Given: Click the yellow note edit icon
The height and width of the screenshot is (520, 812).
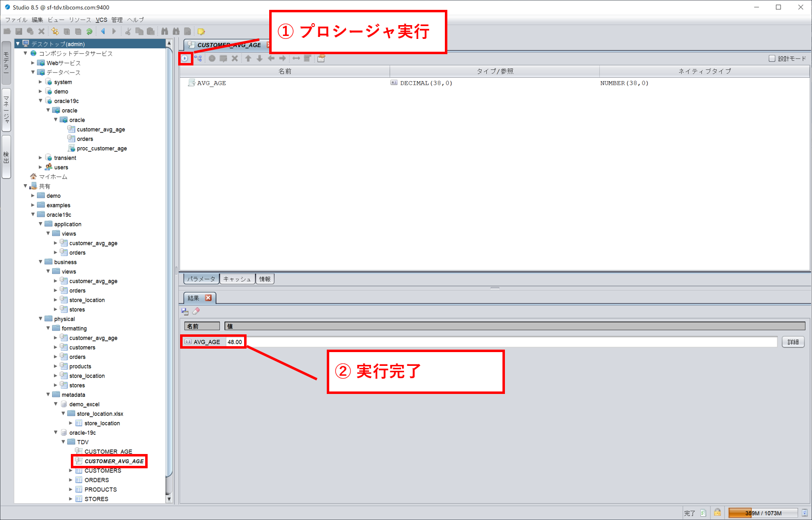Looking at the screenshot, I should click(x=201, y=32).
